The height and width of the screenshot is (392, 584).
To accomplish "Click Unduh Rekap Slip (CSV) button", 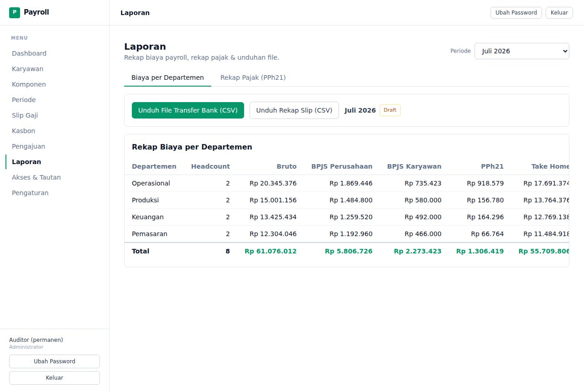I will point(294,110).
